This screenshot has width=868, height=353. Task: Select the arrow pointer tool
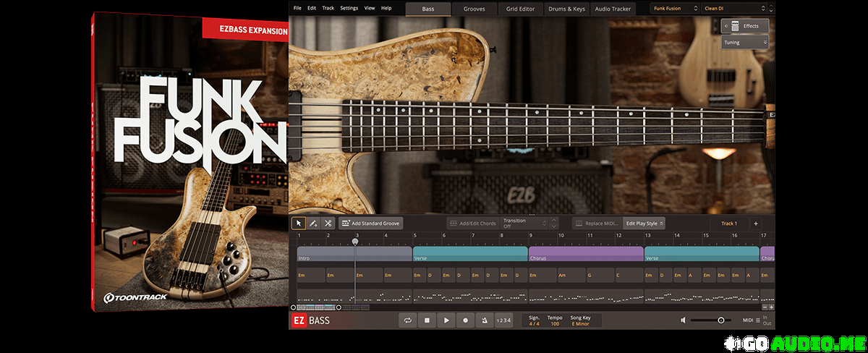[298, 224]
